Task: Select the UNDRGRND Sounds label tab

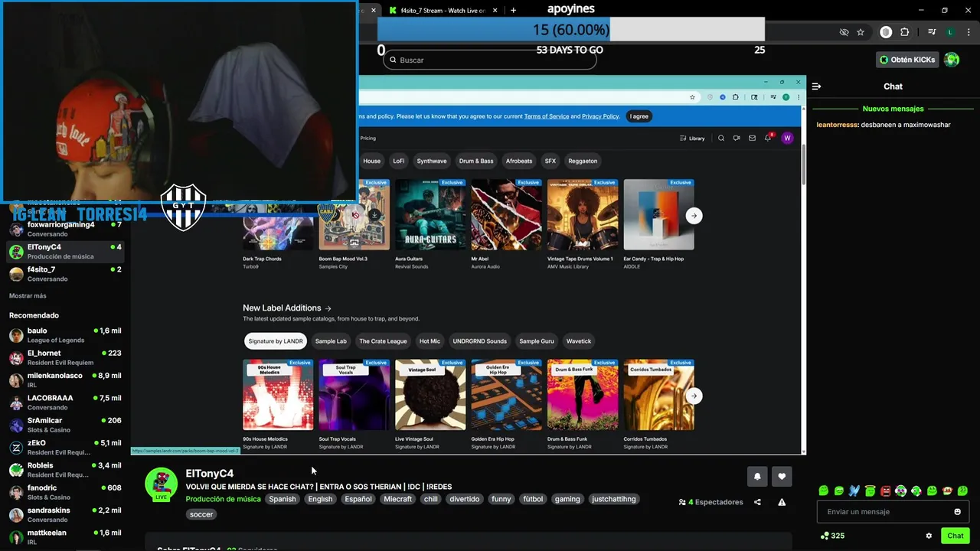Action: coord(480,341)
